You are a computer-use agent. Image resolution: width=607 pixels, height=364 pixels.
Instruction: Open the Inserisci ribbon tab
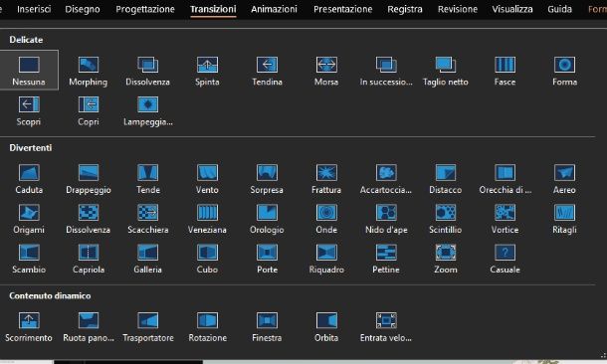(34, 9)
